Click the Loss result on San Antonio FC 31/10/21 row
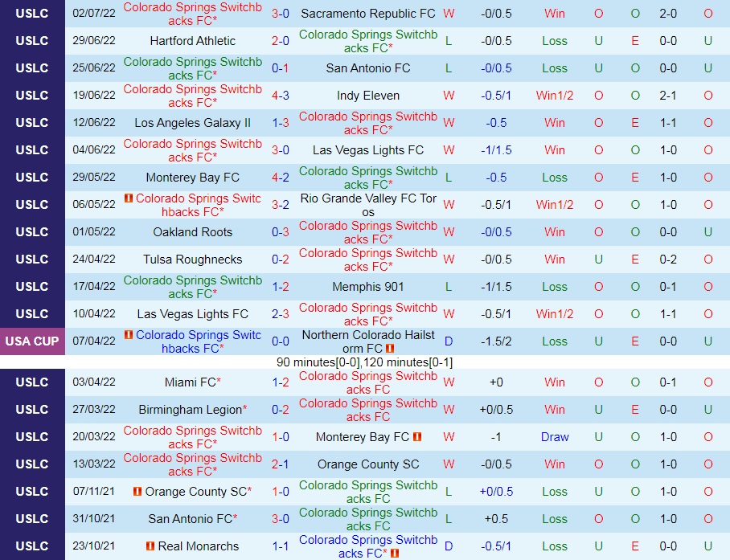This screenshot has height=560, width=730. (555, 519)
